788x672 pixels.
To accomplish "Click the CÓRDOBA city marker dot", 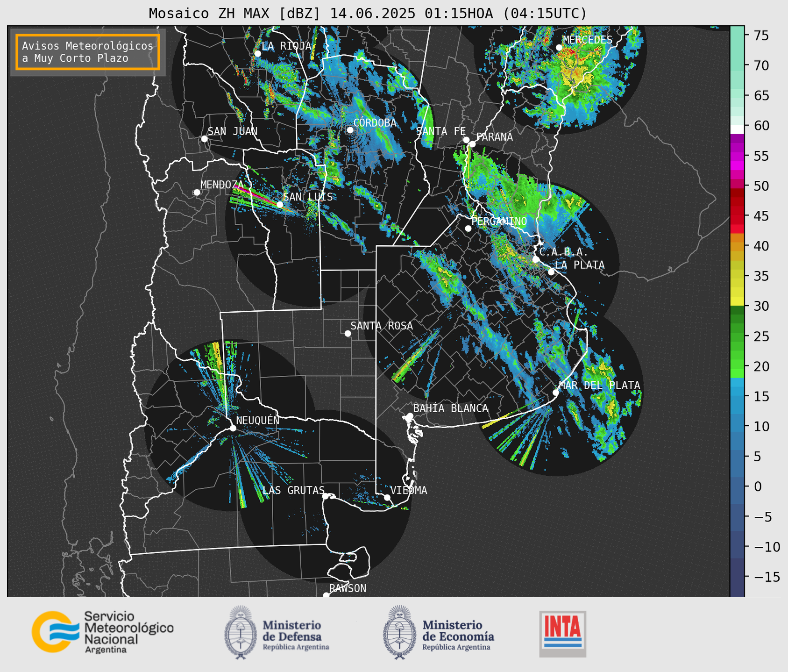I will (x=350, y=130).
